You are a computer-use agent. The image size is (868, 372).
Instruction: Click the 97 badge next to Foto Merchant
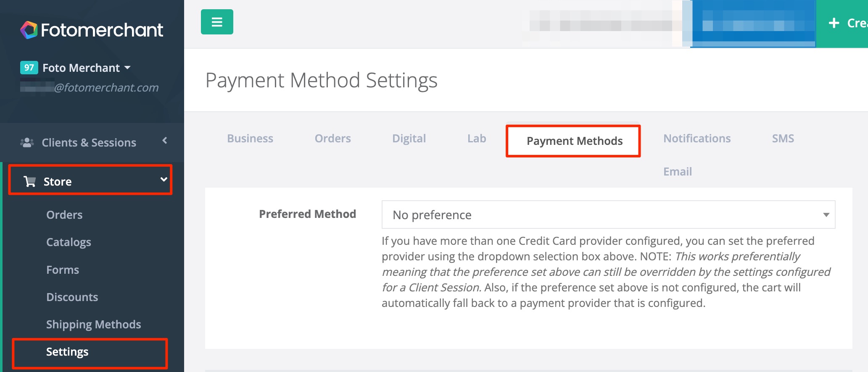pos(29,68)
